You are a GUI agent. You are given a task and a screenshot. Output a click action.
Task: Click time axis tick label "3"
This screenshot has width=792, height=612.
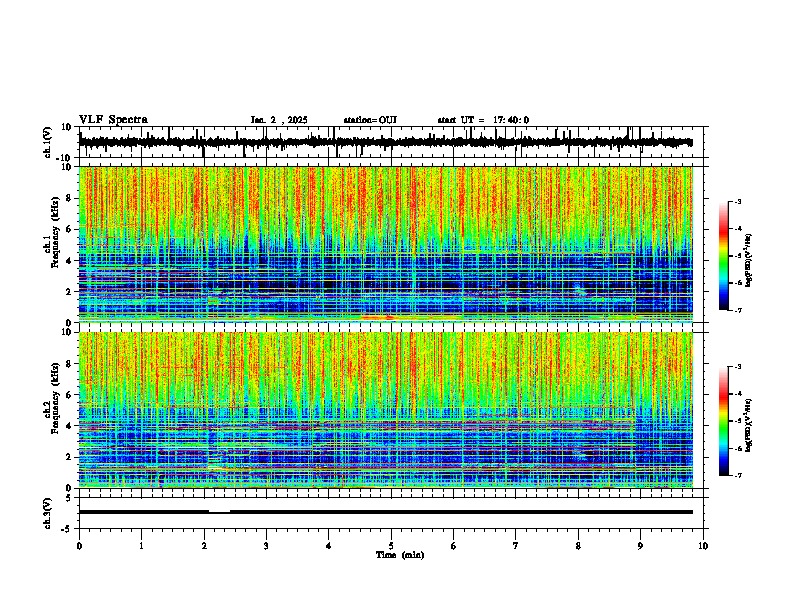pyautogui.click(x=266, y=546)
